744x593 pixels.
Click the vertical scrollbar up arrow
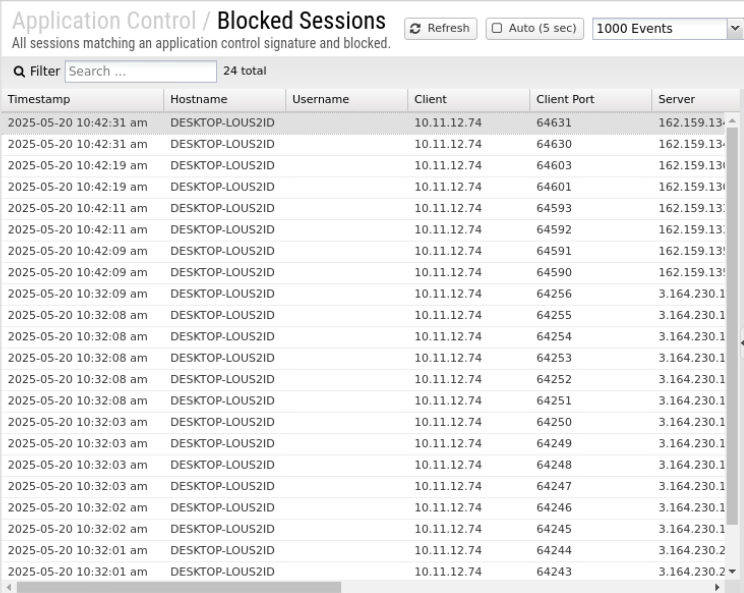point(731,121)
